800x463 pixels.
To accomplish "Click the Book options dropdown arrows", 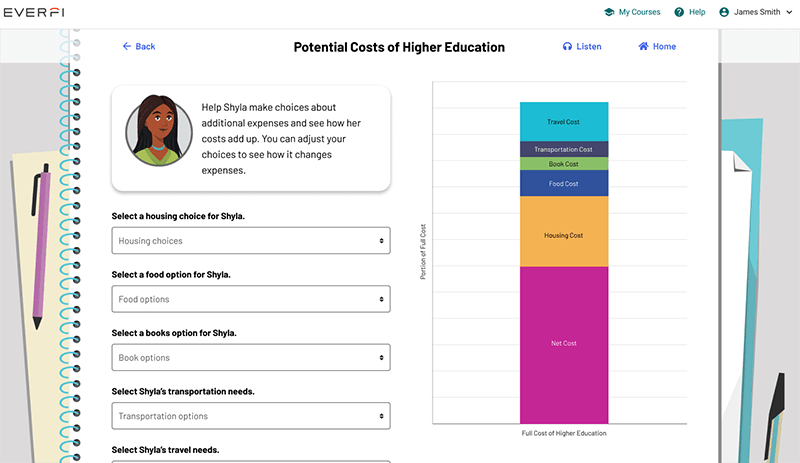I will pos(381,358).
